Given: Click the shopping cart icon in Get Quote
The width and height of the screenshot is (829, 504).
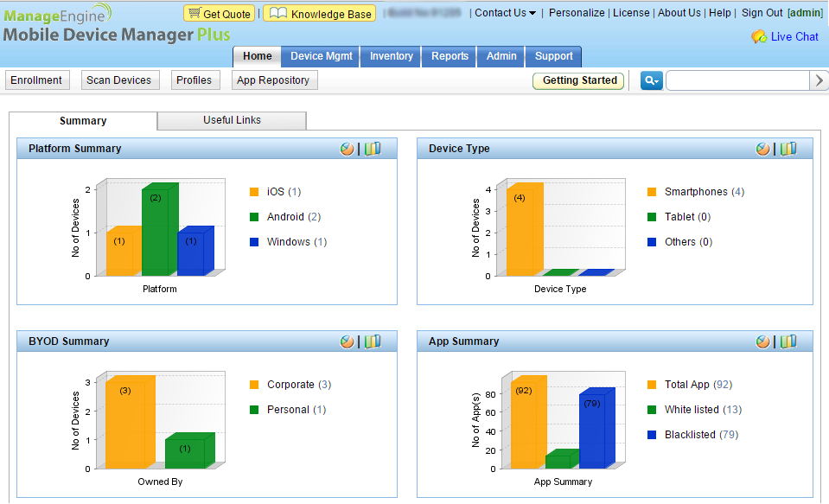Looking at the screenshot, I should pos(194,13).
